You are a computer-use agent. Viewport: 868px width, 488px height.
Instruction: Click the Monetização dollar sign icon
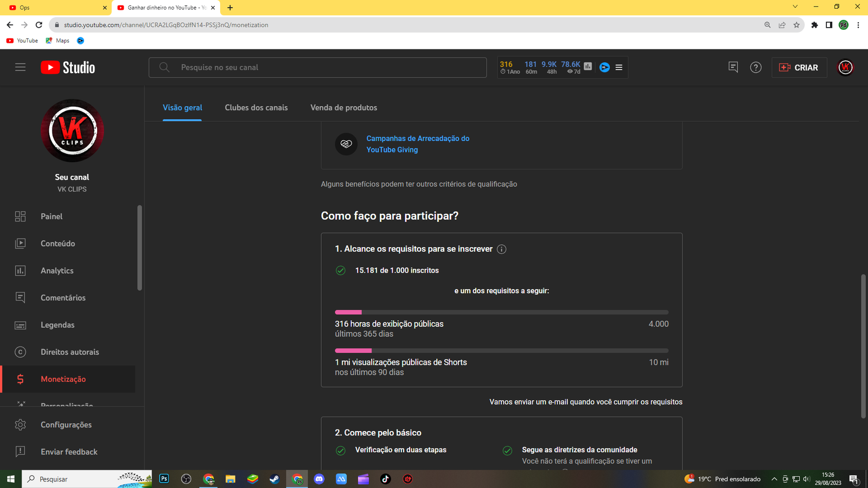pos(20,379)
